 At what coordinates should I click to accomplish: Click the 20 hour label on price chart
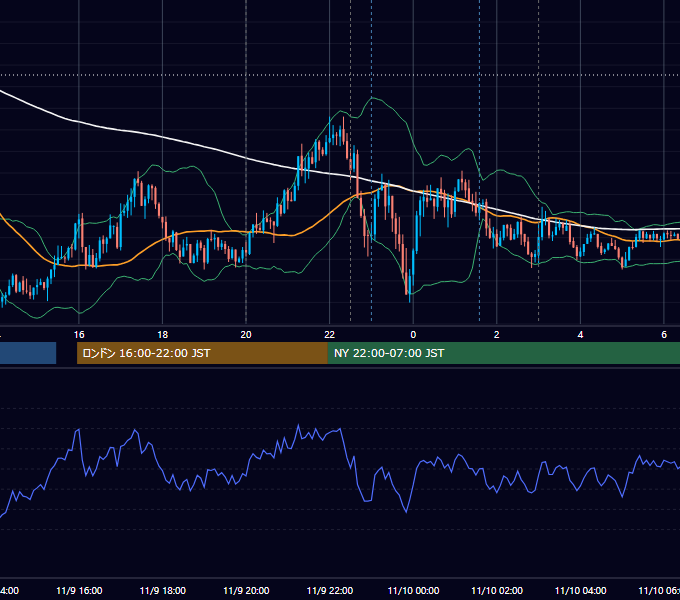(x=246, y=335)
